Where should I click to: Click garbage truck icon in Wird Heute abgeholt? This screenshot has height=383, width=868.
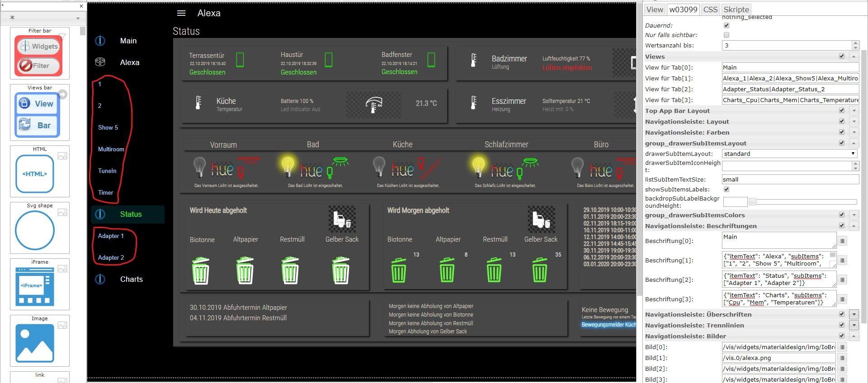[342, 219]
